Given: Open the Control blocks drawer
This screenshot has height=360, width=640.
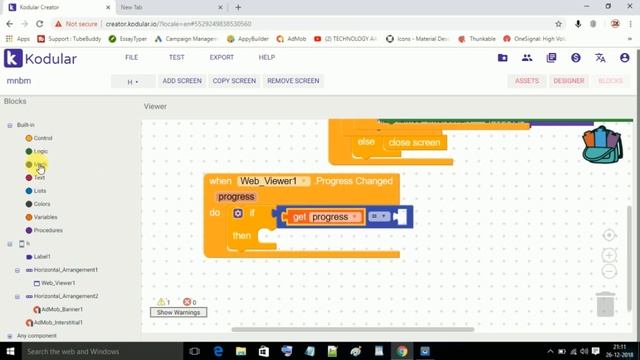Looking at the screenshot, I should pos(39,138).
